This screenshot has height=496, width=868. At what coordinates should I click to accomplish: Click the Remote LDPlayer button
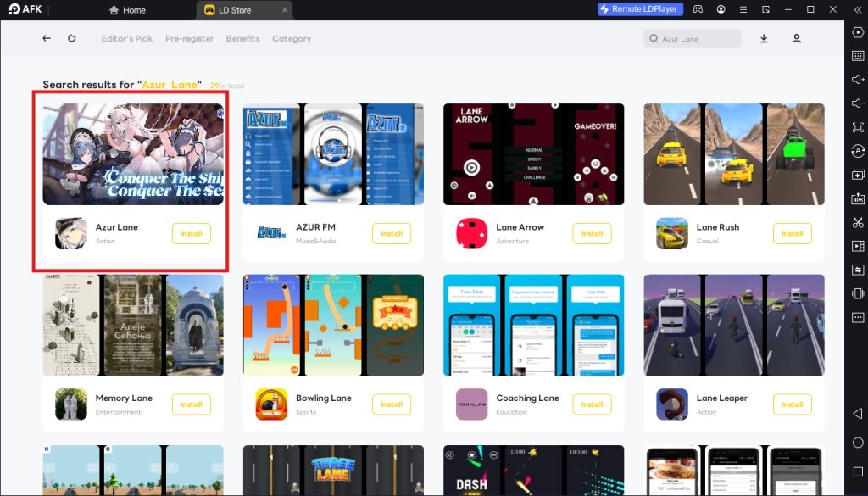click(639, 9)
